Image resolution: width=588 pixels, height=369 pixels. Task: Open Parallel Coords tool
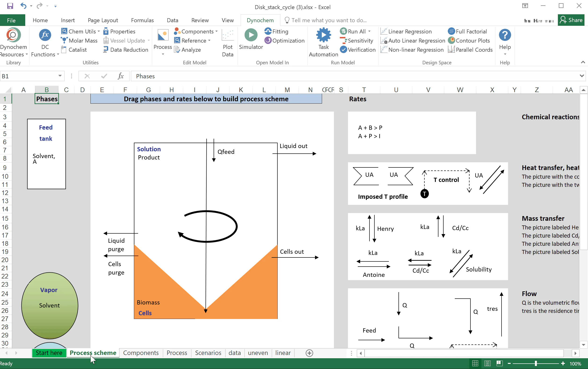[x=470, y=50]
